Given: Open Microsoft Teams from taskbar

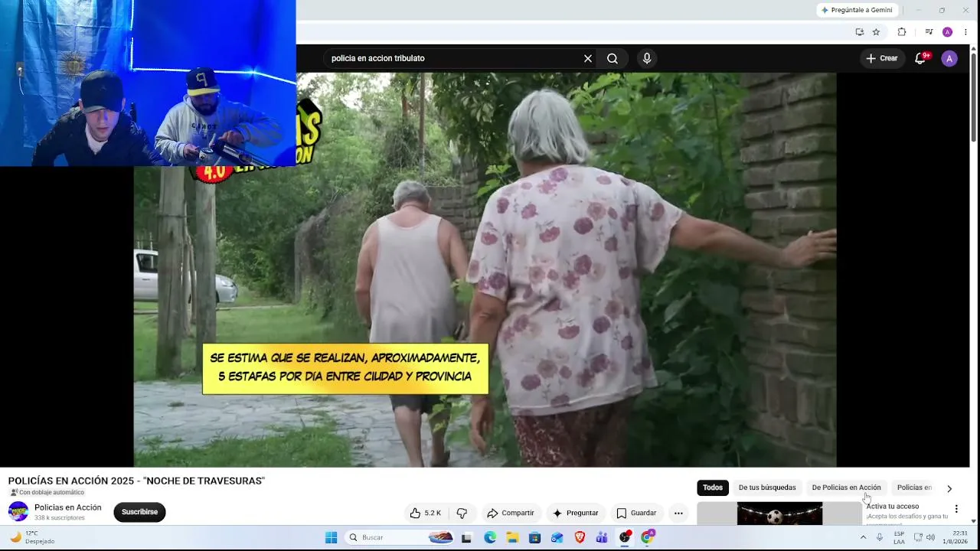Looking at the screenshot, I should point(602,537).
